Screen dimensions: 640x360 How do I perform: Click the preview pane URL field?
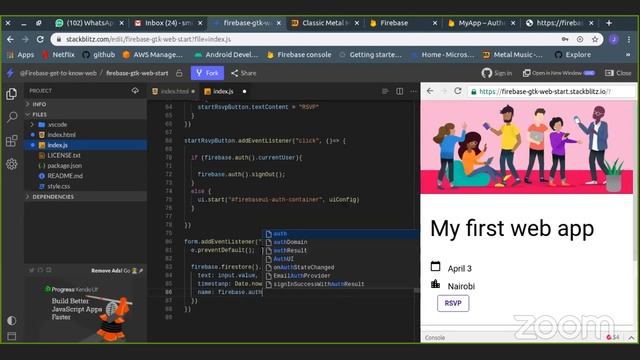tap(551, 91)
